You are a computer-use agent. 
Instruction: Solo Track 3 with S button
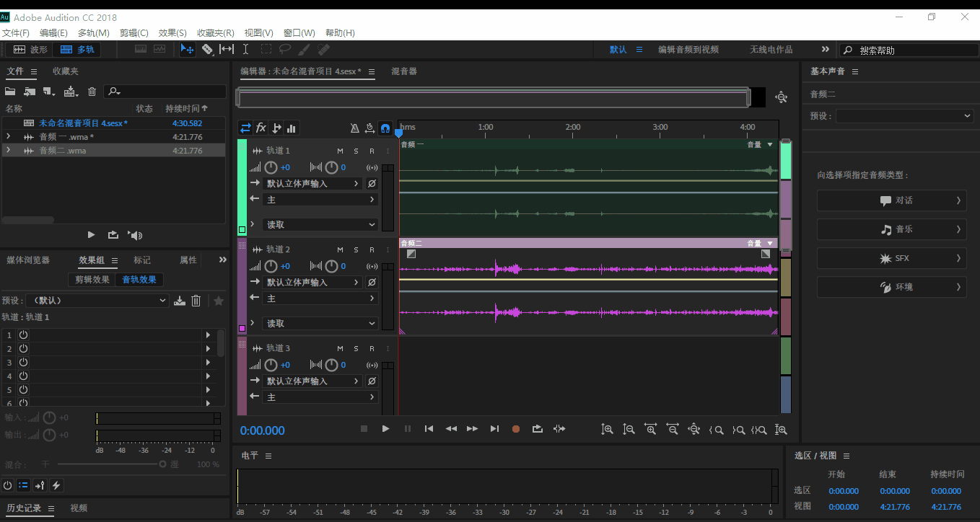[356, 348]
